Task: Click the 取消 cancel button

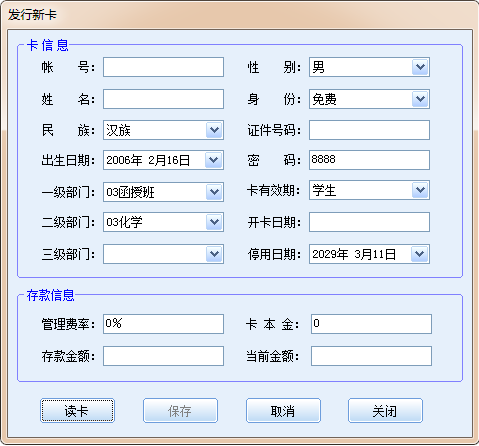Action: [x=283, y=411]
